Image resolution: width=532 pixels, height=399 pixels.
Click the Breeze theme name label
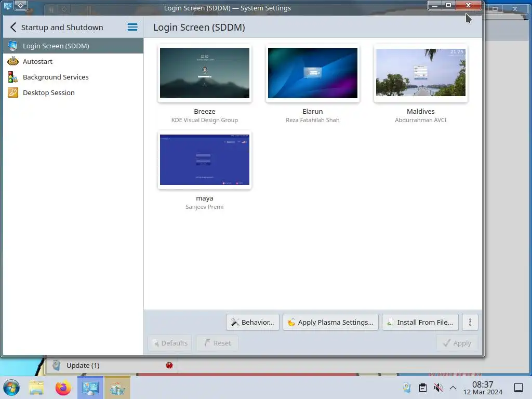coord(205,111)
